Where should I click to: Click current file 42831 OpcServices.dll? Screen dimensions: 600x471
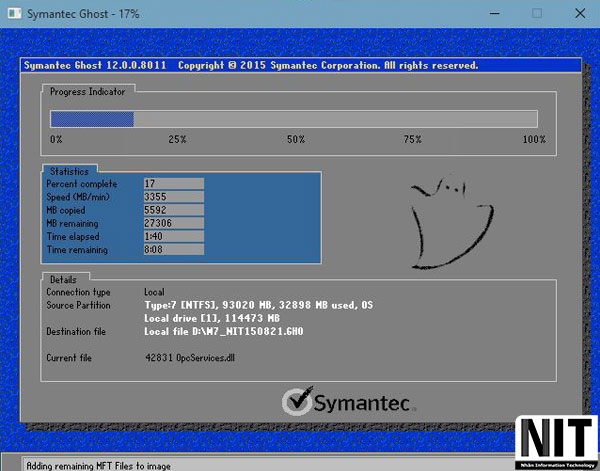pyautogui.click(x=190, y=358)
